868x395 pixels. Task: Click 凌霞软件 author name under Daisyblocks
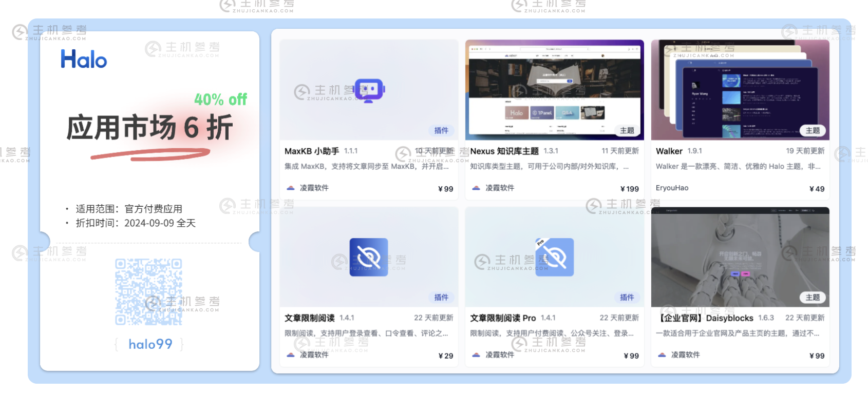point(686,354)
